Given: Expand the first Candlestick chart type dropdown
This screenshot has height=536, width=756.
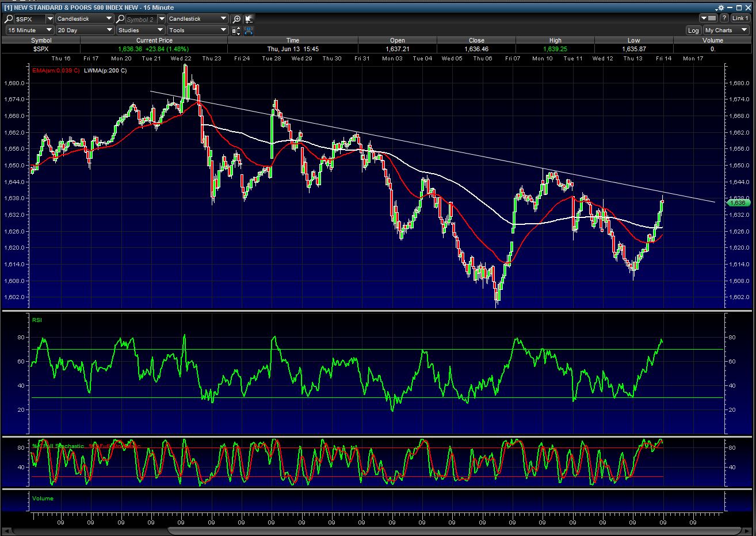Looking at the screenshot, I should point(85,18).
